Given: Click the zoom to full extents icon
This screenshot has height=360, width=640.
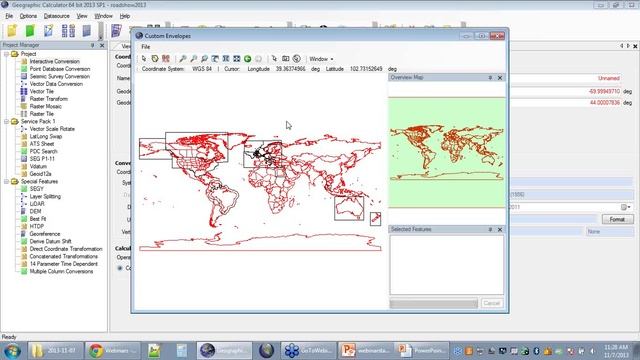Looking at the screenshot, I should tap(236, 59).
